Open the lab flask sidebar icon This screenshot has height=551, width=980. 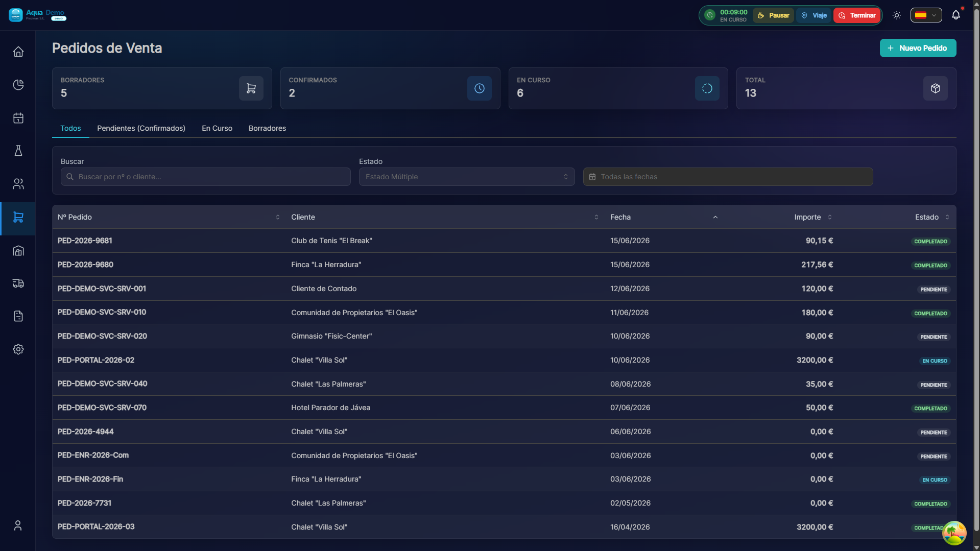pos(18,151)
